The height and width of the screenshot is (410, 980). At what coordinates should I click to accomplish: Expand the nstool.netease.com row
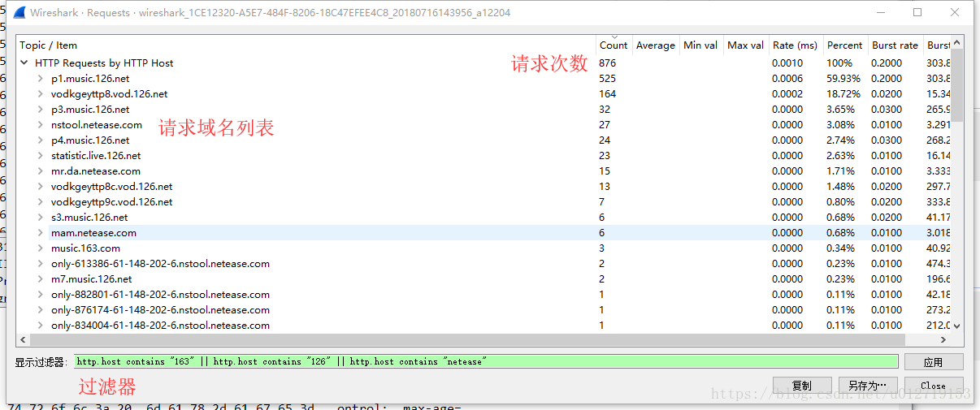tap(40, 125)
